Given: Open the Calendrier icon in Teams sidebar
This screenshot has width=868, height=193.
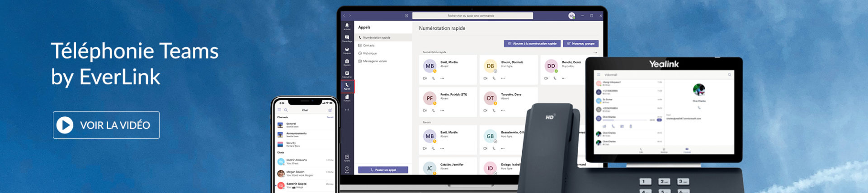Looking at the screenshot, I should [x=347, y=74].
